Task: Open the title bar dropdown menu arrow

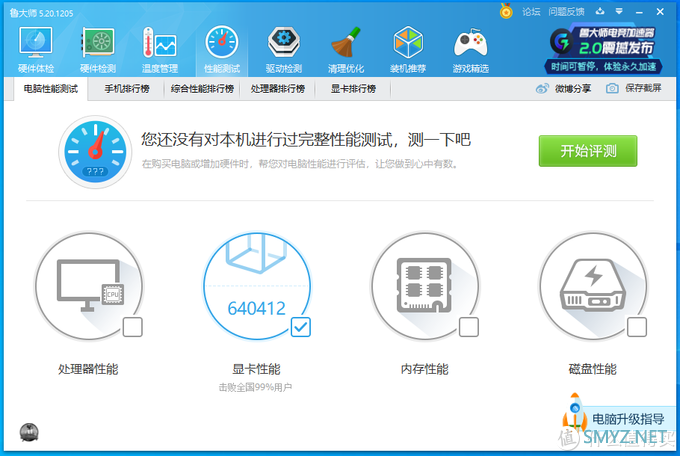Action: click(619, 11)
